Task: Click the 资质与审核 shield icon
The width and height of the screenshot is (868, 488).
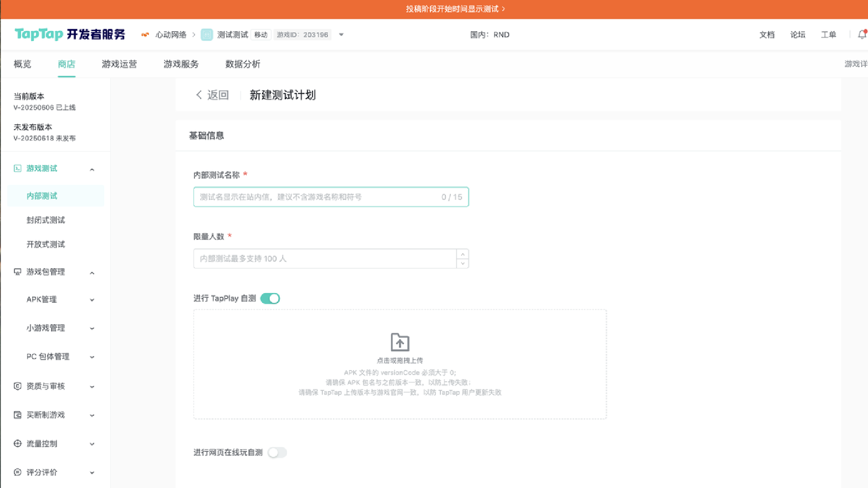Action: 18,386
